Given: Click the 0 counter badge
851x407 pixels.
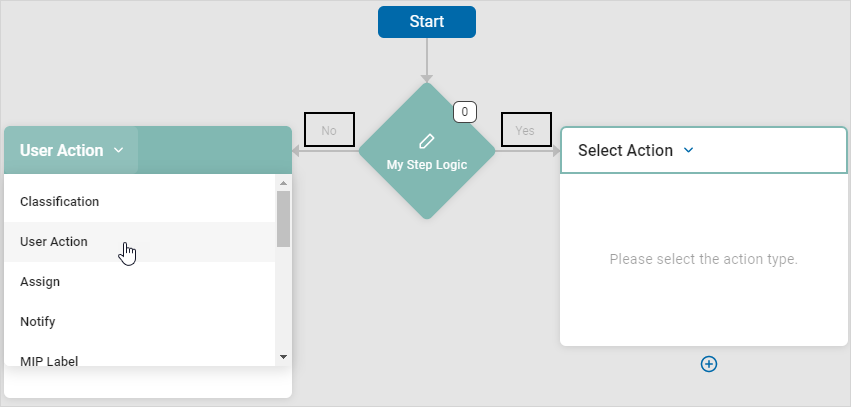Looking at the screenshot, I should pos(464,112).
